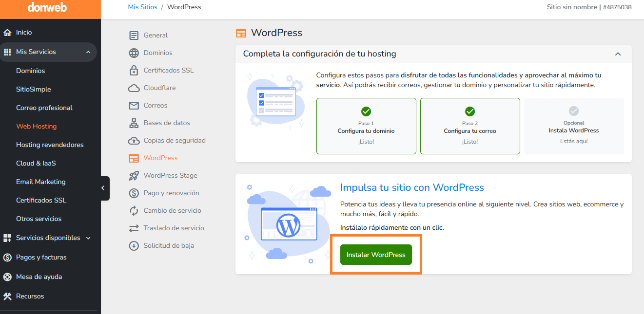
Task: Collapse the Mis Servicios sidebar section
Action: tap(88, 52)
